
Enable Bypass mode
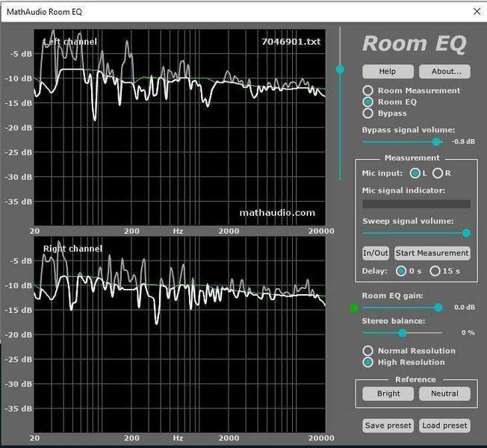(x=367, y=113)
